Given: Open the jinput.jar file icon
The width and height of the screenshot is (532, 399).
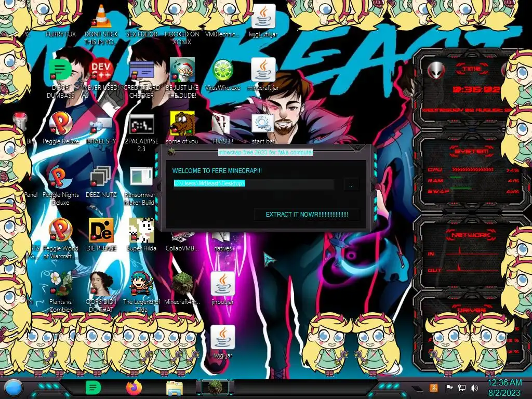Looking at the screenshot, I should pos(222,284).
